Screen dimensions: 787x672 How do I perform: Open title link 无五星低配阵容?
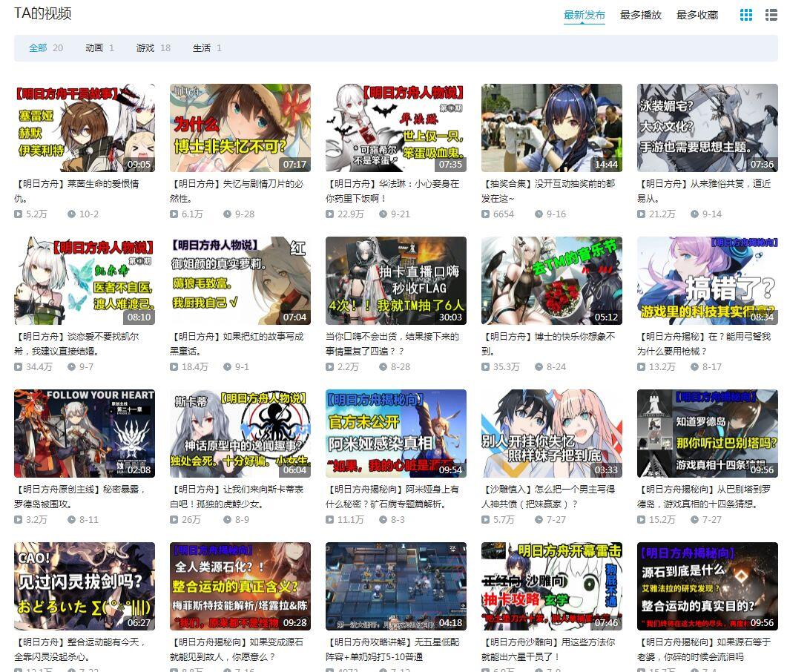(x=392, y=649)
